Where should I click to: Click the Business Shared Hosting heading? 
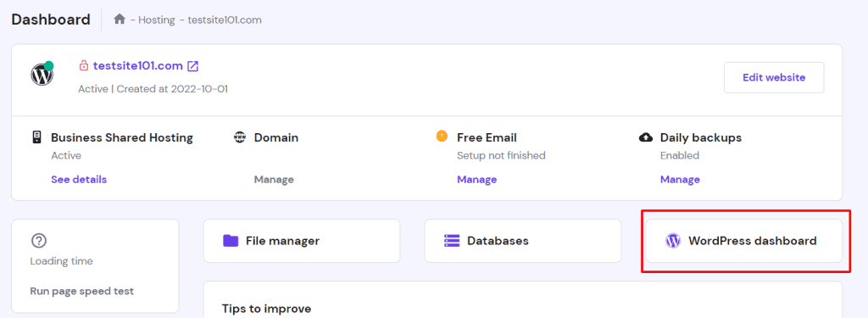coord(122,137)
